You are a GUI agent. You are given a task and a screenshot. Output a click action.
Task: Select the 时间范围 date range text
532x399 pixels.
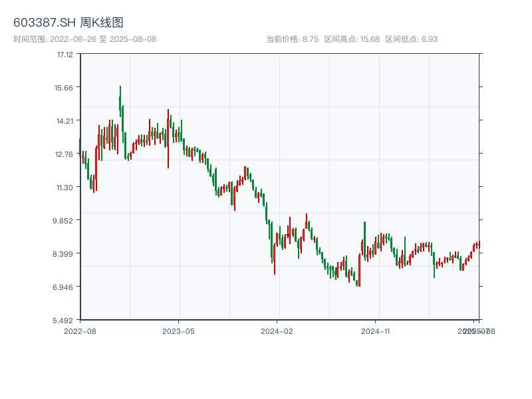tap(84, 39)
